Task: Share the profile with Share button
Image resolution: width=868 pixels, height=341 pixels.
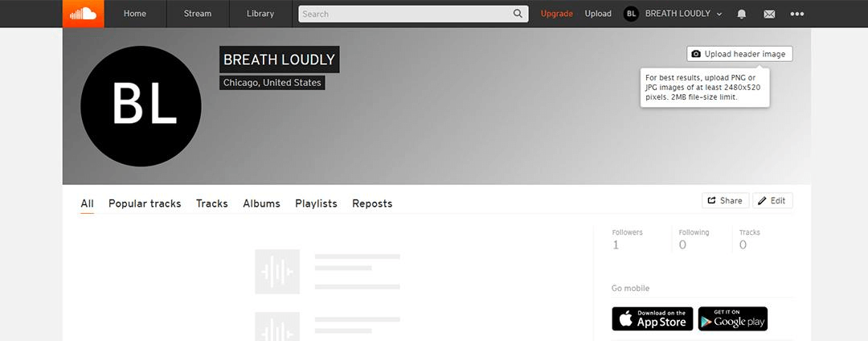Action: tap(725, 200)
